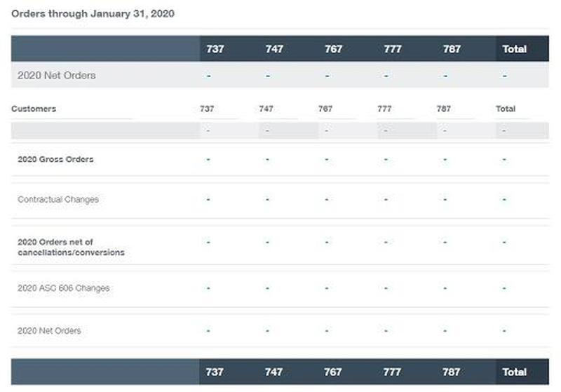Click the Orders net of cancellations/conversions label
Image resolution: width=561 pixels, height=392 pixels.
(x=71, y=247)
